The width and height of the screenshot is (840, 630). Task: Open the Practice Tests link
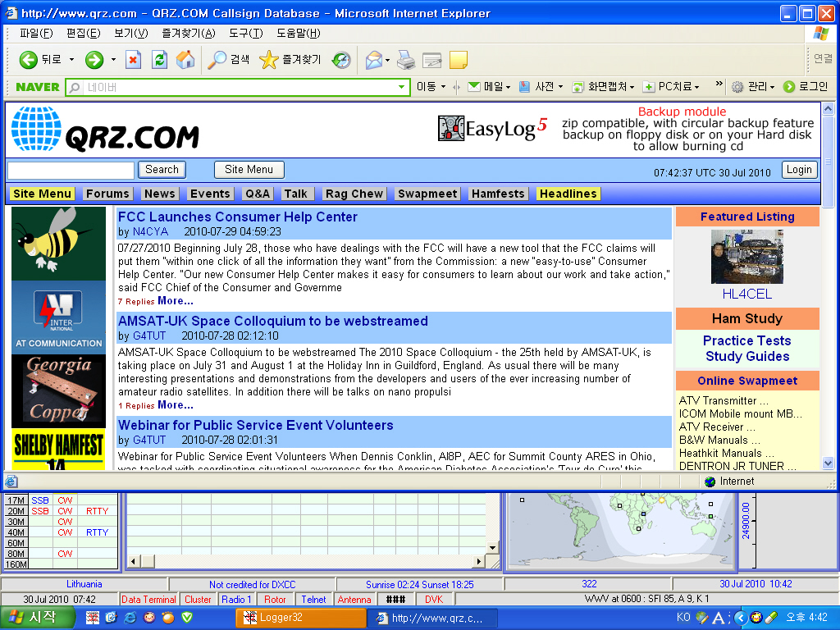pos(746,340)
